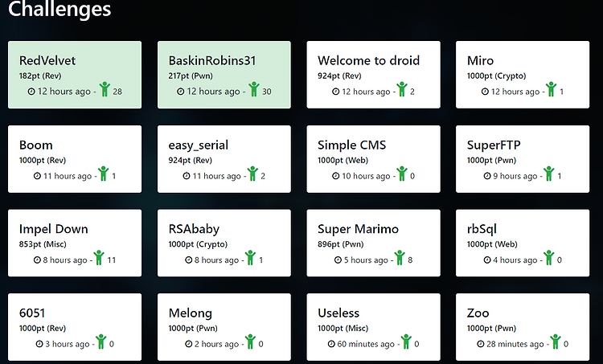Click the solver person icon on Boom
The image size is (603, 364).
tap(104, 174)
